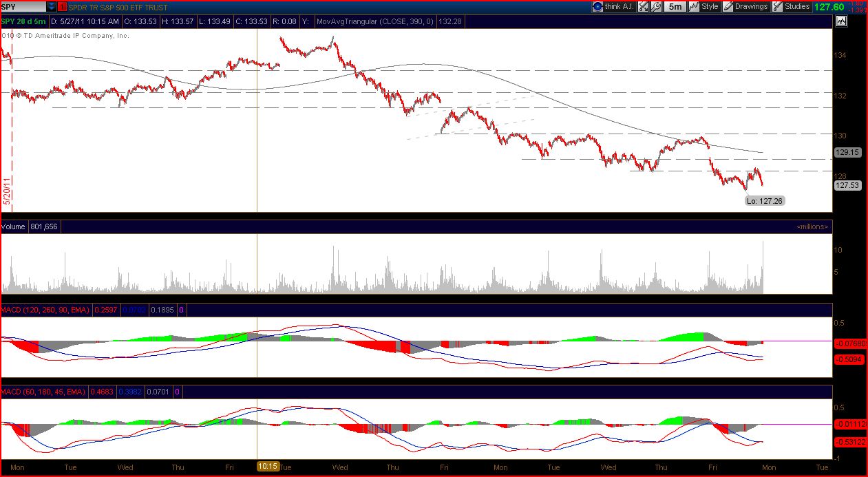Click the 5/20/11 date marker
Viewport: 868px width, 477px height.
coord(7,191)
